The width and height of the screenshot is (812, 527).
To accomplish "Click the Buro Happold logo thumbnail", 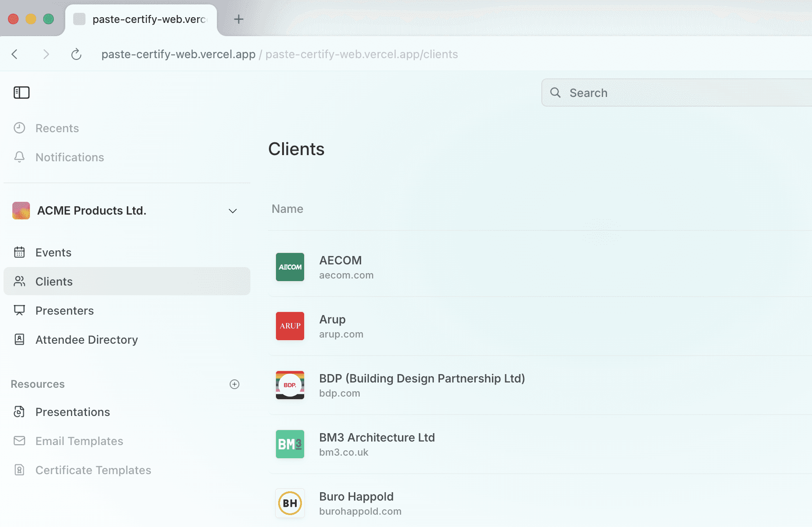I will pyautogui.click(x=290, y=503).
